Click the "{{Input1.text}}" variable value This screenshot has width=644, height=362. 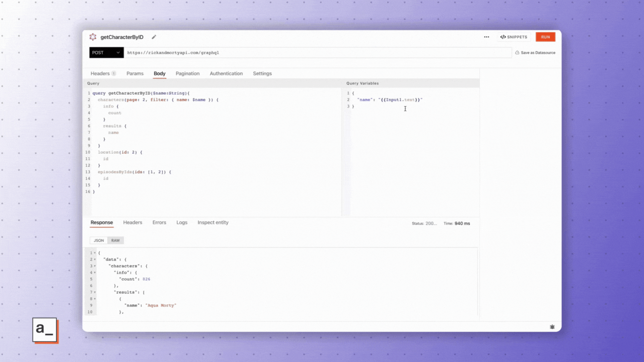point(400,100)
